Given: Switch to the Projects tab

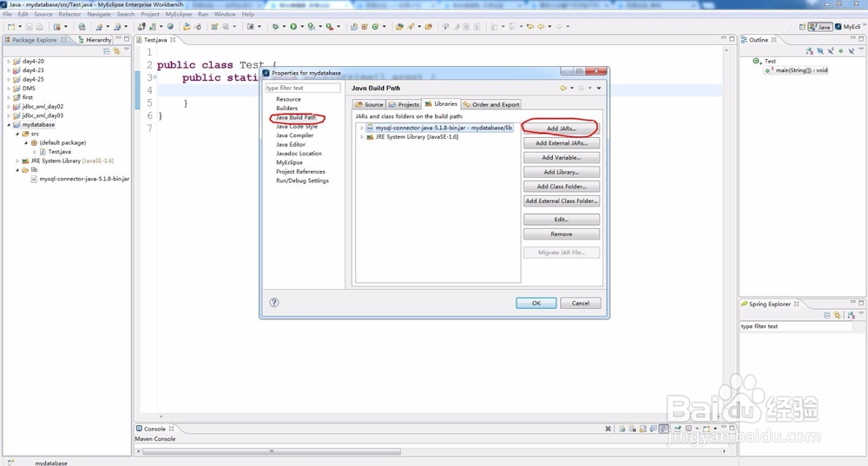Looking at the screenshot, I should (x=404, y=105).
